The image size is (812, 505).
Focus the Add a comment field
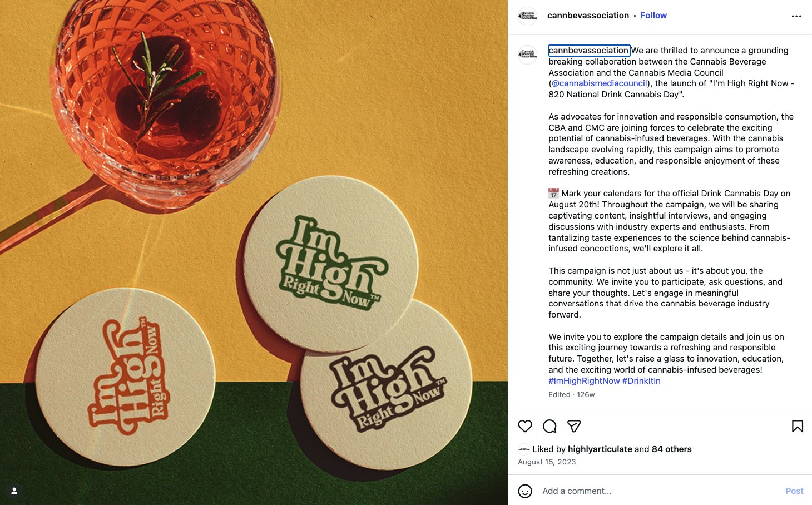(659, 491)
